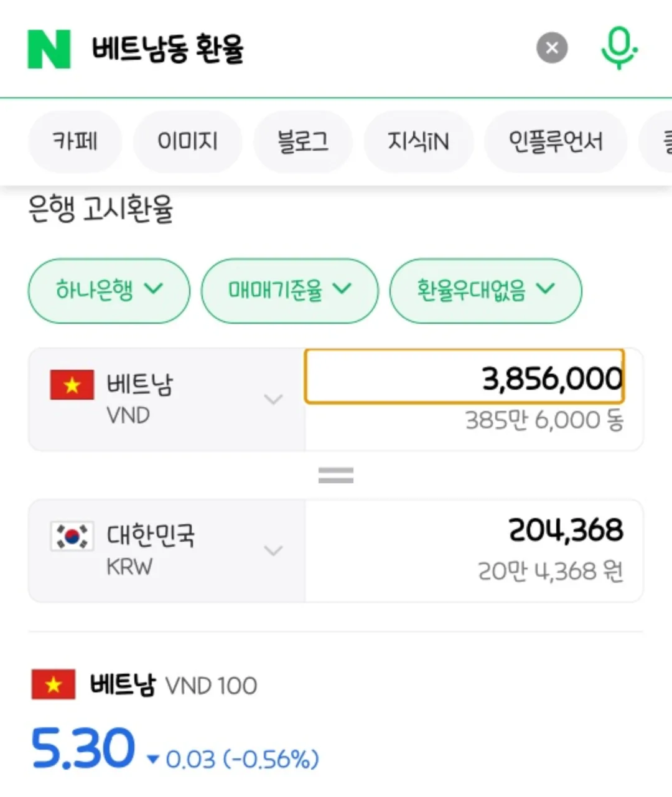Tap the KRW result amount 204,368

pos(565,531)
